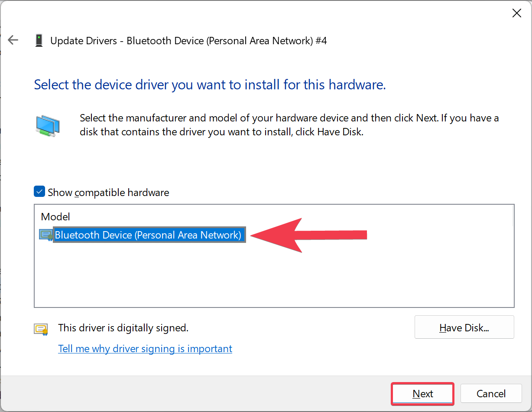
Task: Click Next to install driver
Action: [423, 394]
